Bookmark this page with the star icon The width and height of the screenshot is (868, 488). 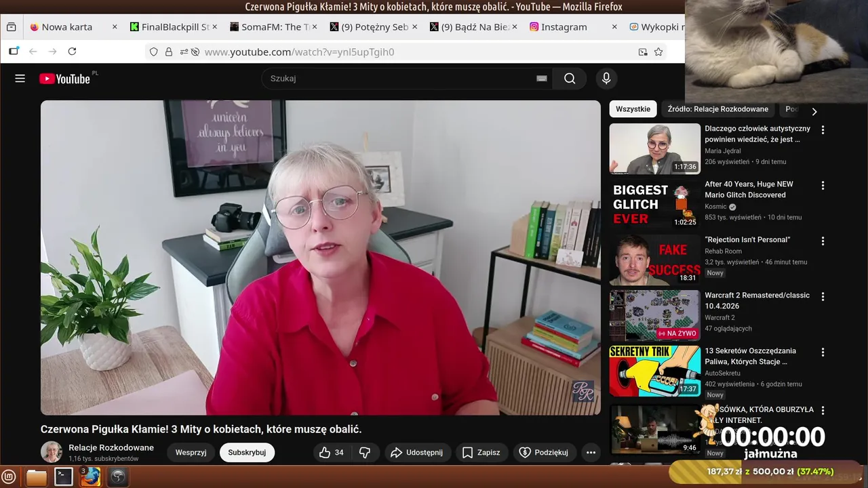[658, 52]
